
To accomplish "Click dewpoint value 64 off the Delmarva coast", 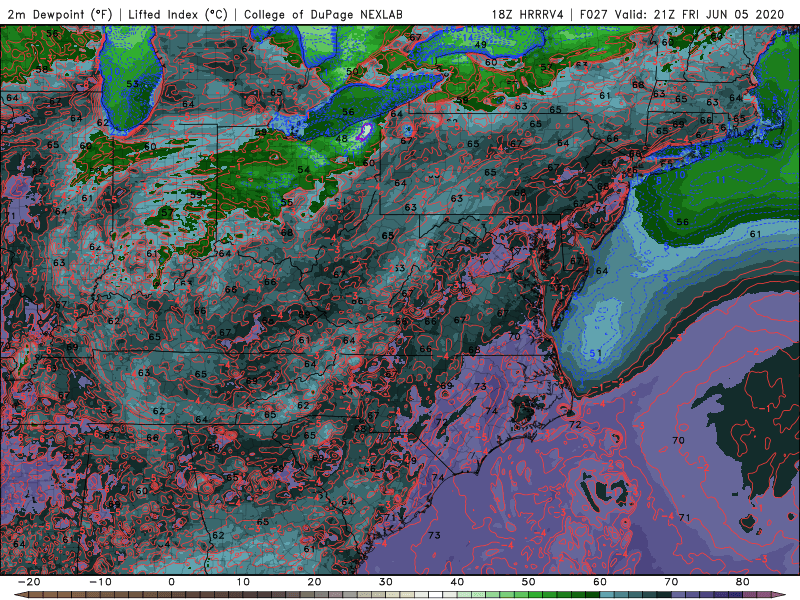I will click(x=602, y=271).
